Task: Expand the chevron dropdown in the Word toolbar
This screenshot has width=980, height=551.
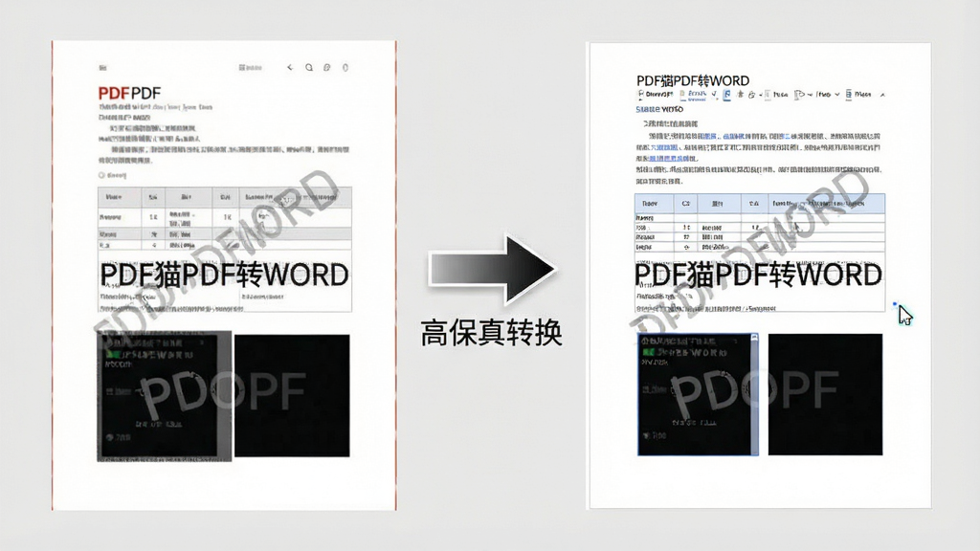Action: click(837, 95)
